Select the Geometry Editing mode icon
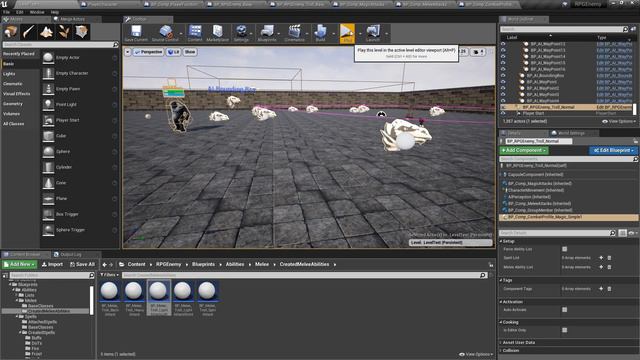 [81, 32]
